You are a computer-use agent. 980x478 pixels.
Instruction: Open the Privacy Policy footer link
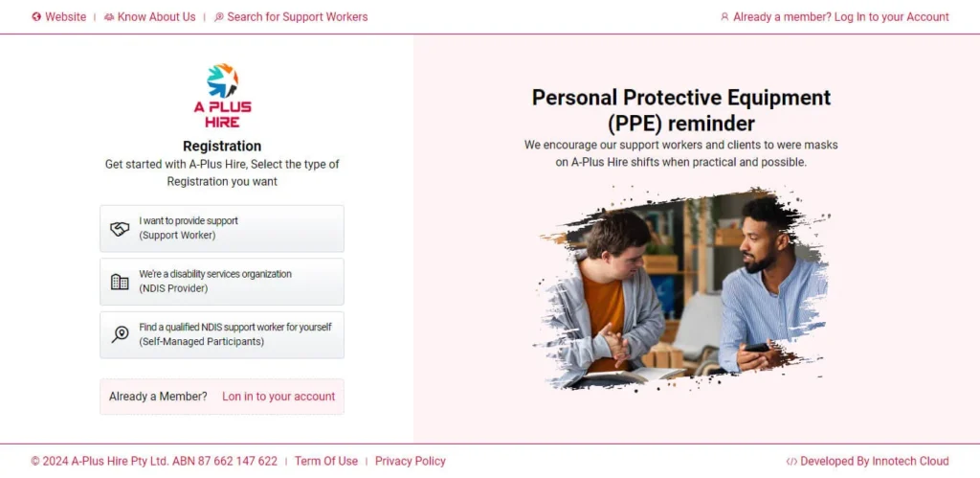[411, 462]
